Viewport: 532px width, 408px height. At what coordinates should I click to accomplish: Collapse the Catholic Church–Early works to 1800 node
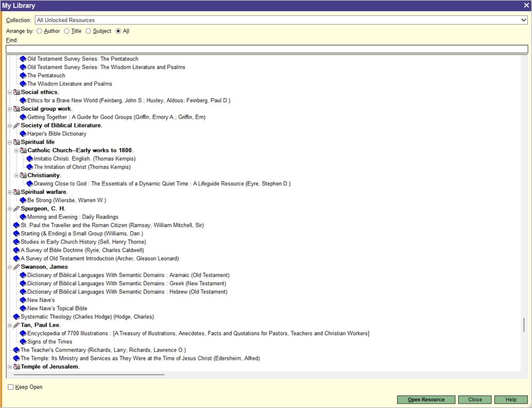pyautogui.click(x=16, y=151)
